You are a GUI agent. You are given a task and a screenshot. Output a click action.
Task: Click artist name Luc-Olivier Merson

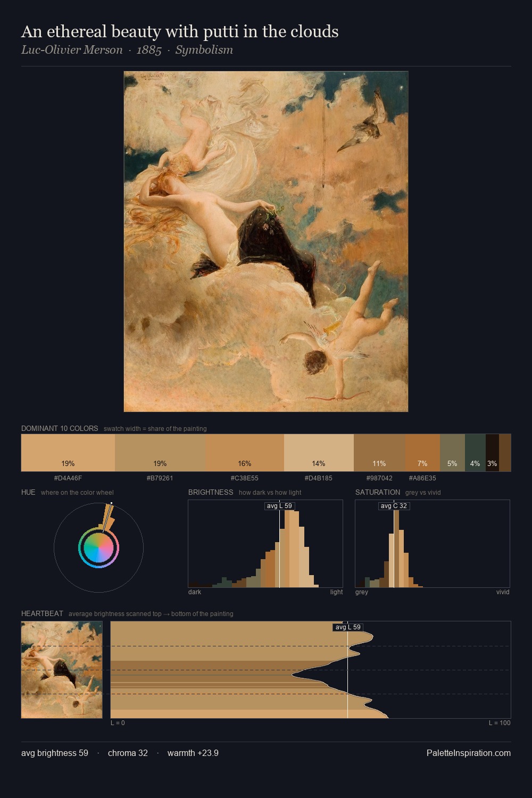(x=72, y=50)
